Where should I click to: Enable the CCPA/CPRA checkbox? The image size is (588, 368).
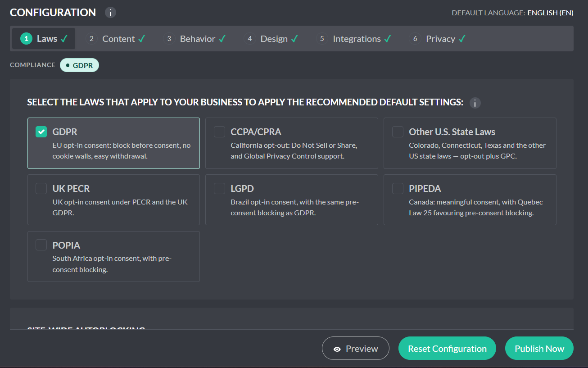click(x=219, y=132)
